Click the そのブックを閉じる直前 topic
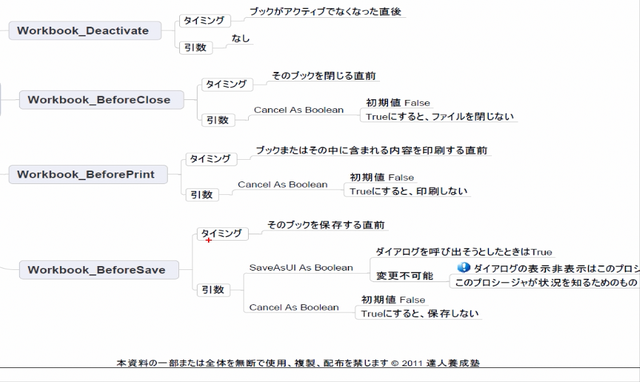640x382 pixels. (324, 76)
